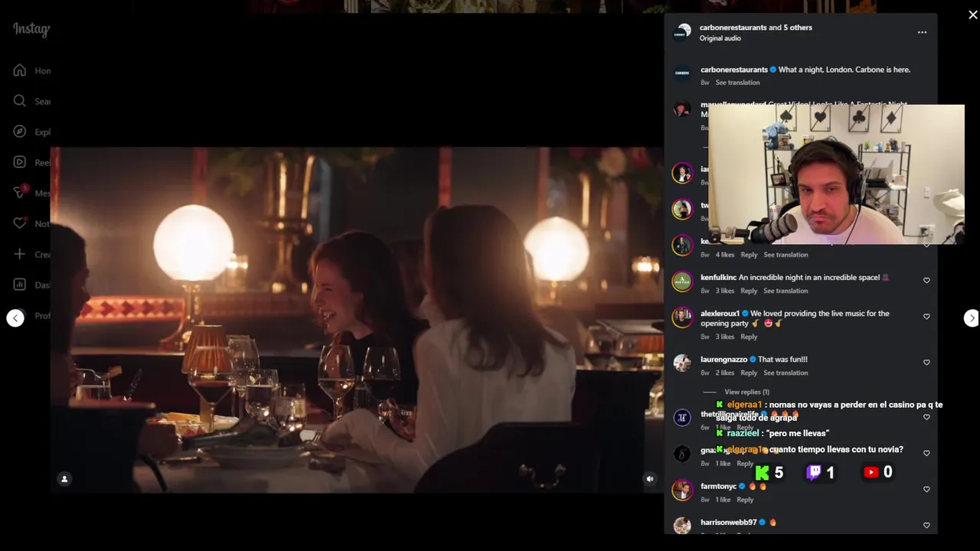Image resolution: width=980 pixels, height=551 pixels.
Task: Go to next post with right arrow
Action: (x=971, y=318)
